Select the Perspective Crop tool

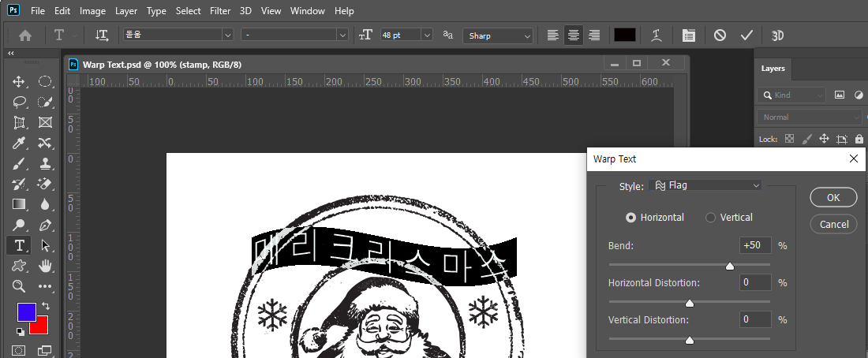click(19, 122)
